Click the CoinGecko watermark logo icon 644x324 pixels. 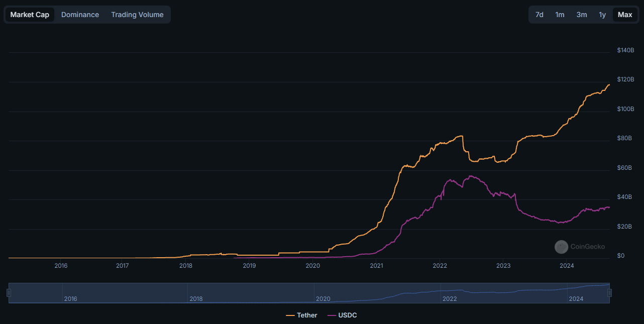561,247
